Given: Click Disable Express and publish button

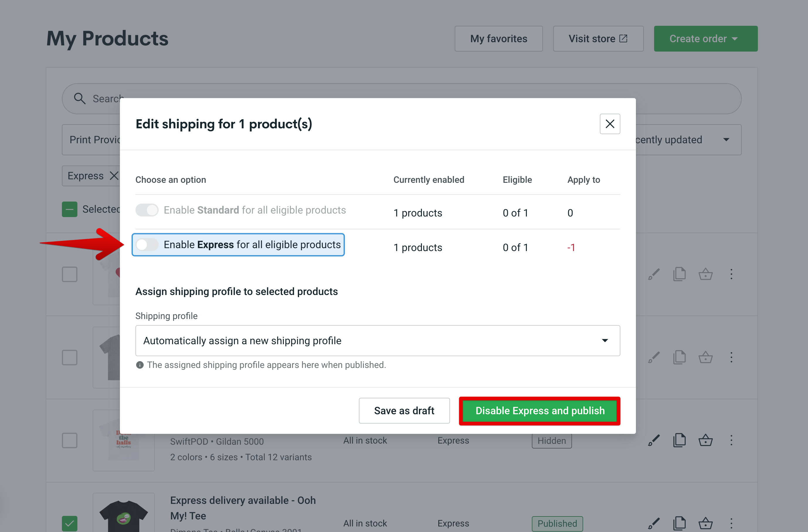Looking at the screenshot, I should coord(540,410).
